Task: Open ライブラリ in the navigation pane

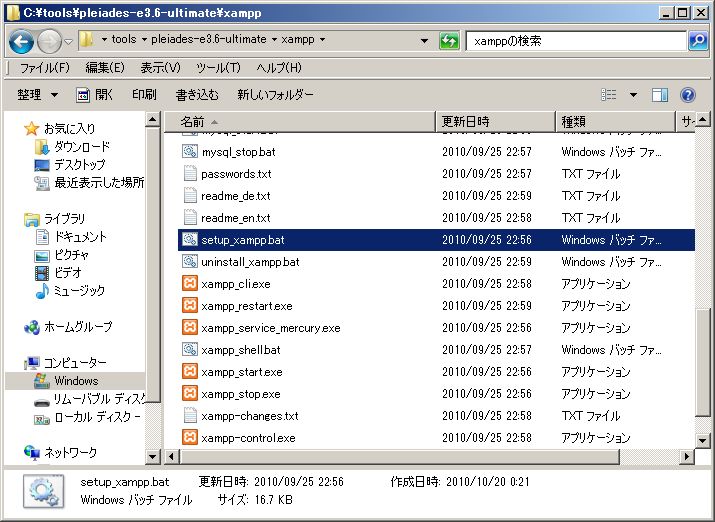Action: click(x=64, y=219)
